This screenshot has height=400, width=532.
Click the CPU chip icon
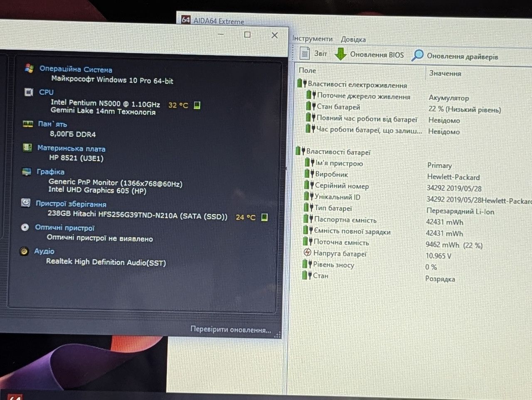pos(29,92)
